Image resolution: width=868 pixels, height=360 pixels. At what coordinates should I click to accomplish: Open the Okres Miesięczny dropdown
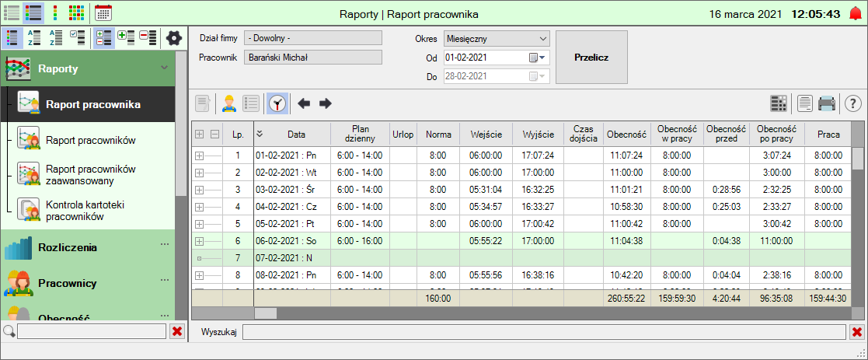497,39
